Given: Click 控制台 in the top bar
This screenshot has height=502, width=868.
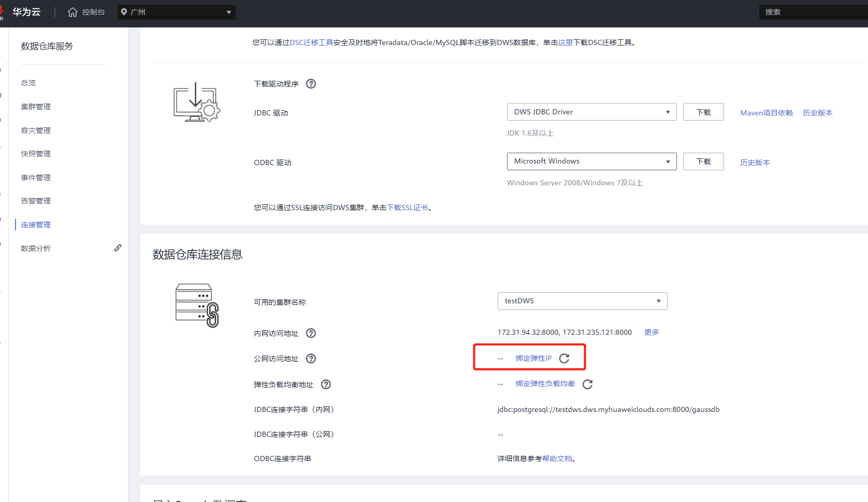Looking at the screenshot, I should [x=94, y=12].
